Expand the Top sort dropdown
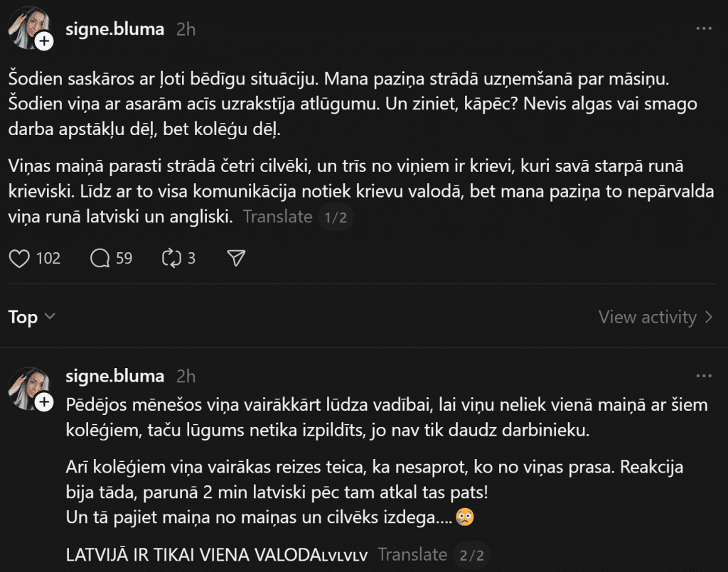This screenshot has width=728, height=572. (x=32, y=317)
